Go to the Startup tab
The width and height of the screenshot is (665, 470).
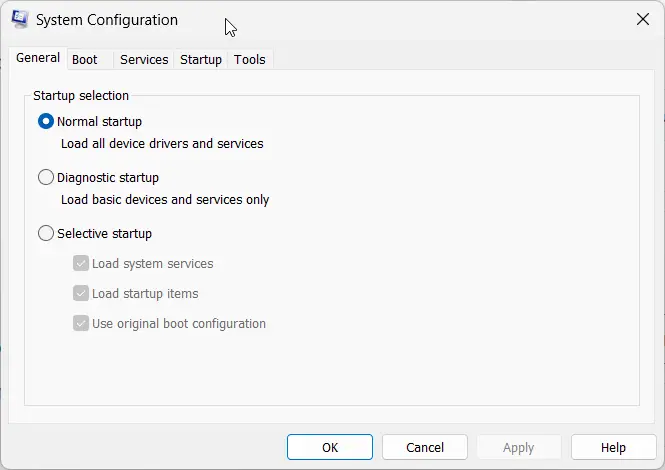tap(201, 59)
